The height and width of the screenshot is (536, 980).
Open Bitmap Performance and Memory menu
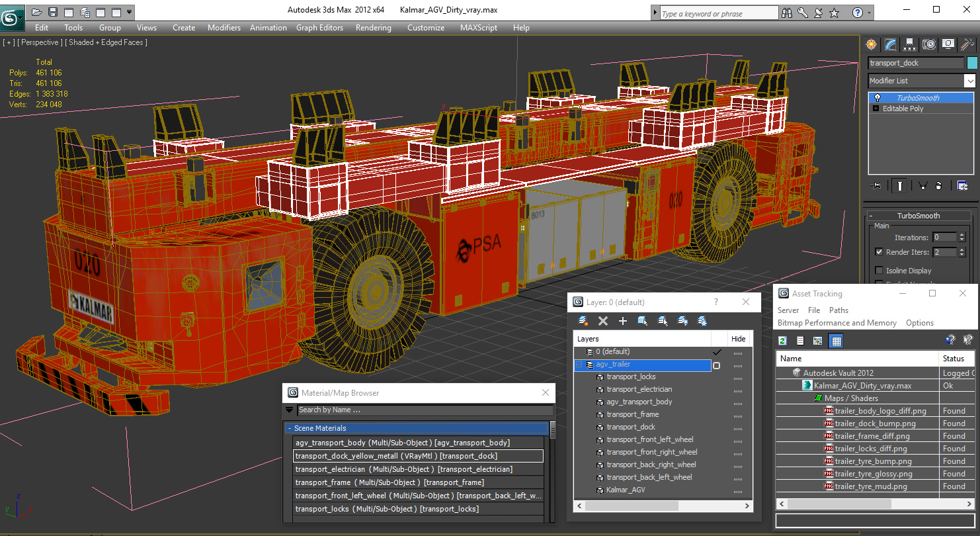pyautogui.click(x=837, y=323)
